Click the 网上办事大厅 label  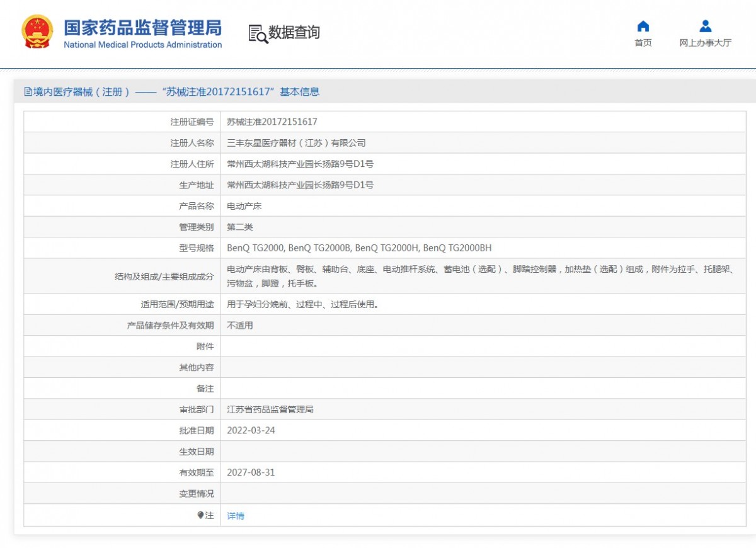pyautogui.click(x=706, y=43)
